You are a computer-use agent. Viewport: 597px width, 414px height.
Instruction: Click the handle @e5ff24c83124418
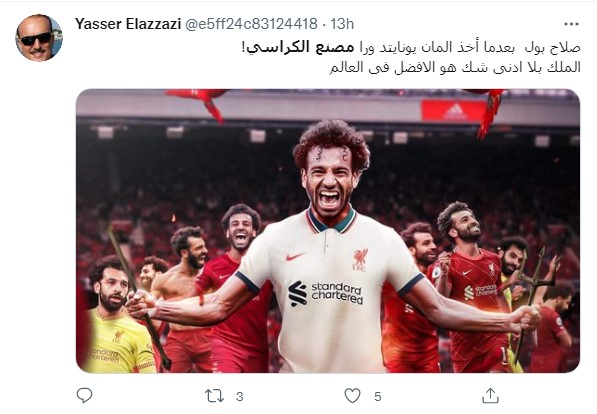click(251, 24)
